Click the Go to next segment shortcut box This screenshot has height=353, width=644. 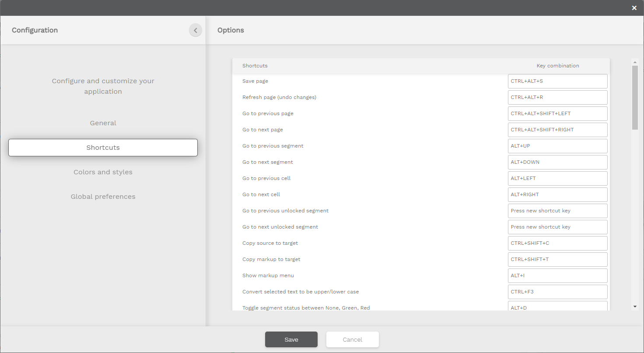pos(557,162)
